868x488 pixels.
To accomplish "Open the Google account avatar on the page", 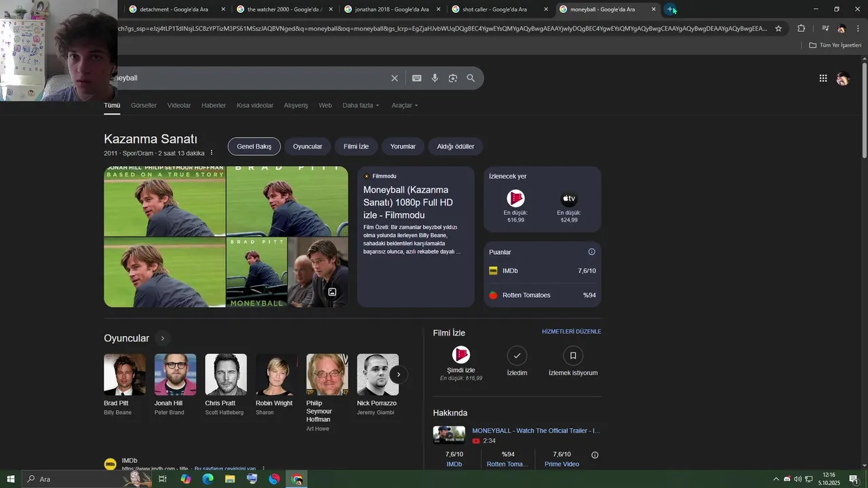I will pos(843,79).
